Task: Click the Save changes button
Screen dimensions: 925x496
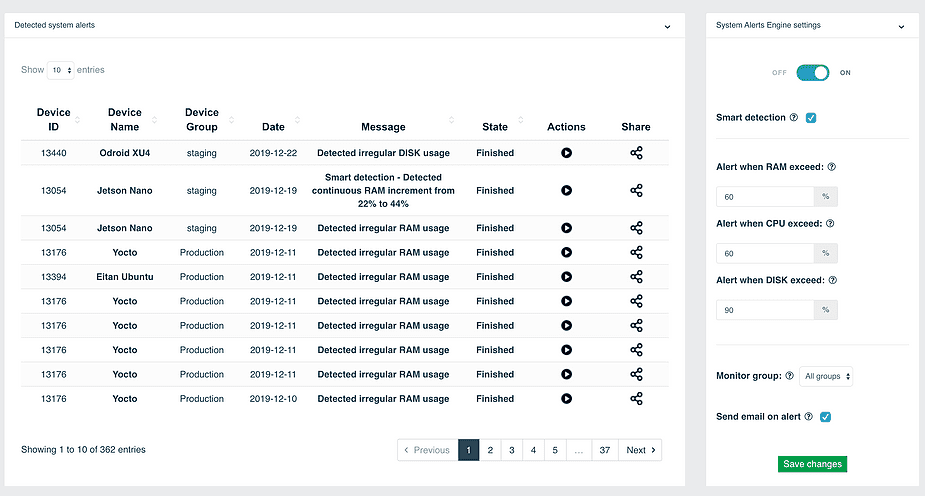Action: pos(812,464)
